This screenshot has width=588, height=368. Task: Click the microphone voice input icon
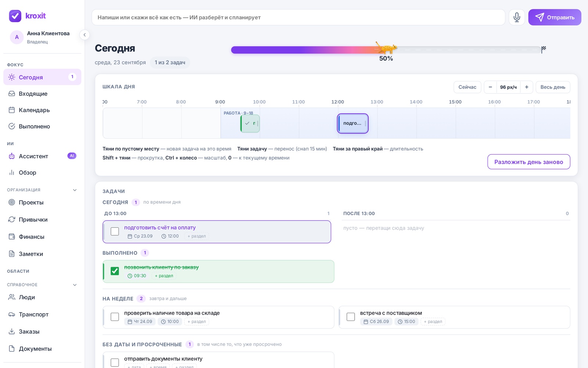(x=517, y=17)
